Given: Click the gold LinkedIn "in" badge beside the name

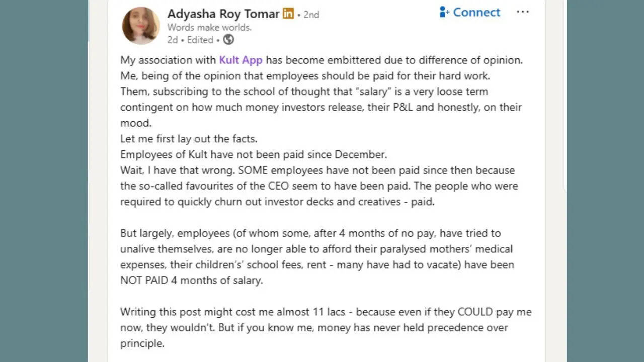Looking at the screenshot, I should click(x=287, y=14).
